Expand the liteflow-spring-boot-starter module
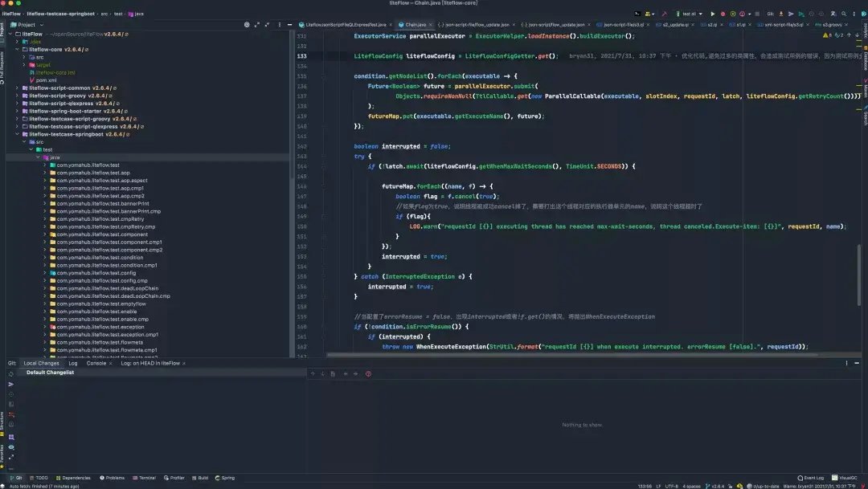 pos(17,111)
